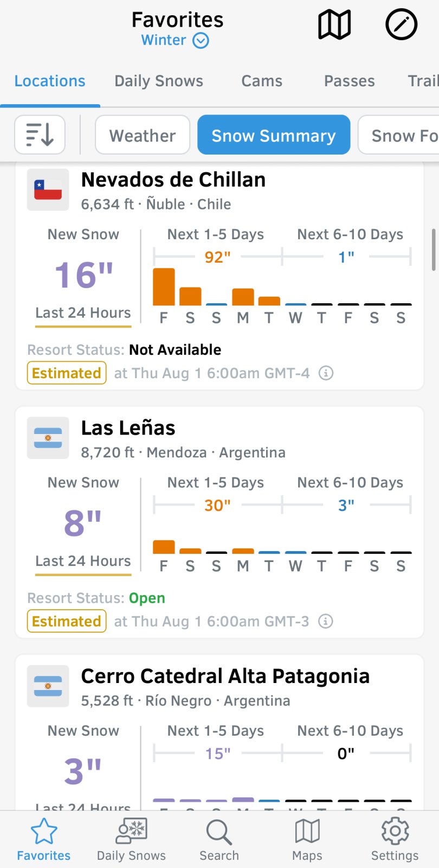Tap the Estimated badge under Las Leñas
Viewport: 439px width, 868px height.
click(67, 621)
